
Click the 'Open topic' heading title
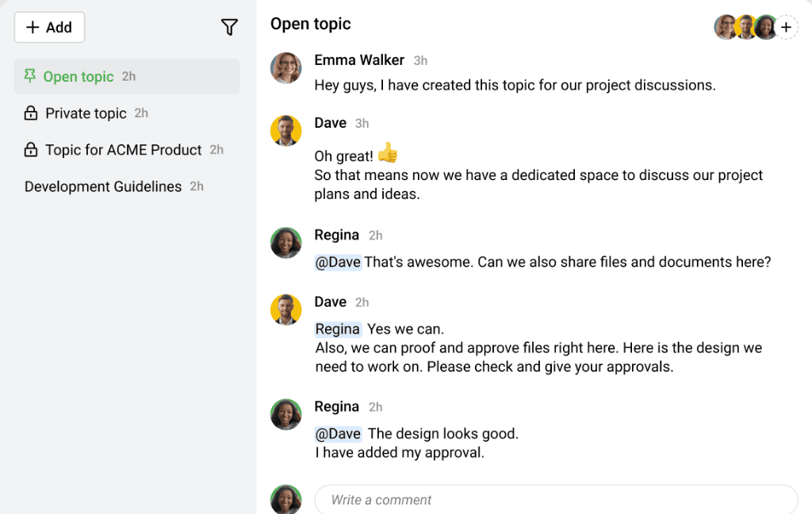(311, 24)
